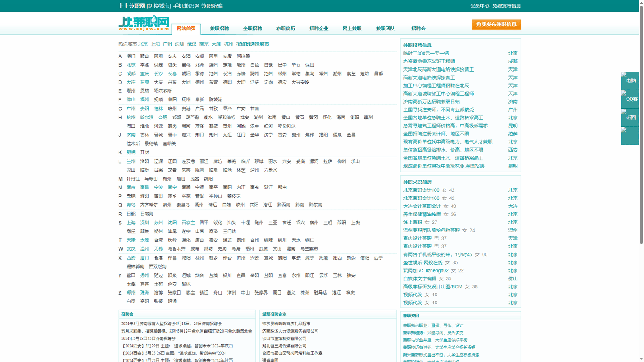Choose 牡丹江 in the M city row
The image size is (644, 362).
click(x=133, y=179)
